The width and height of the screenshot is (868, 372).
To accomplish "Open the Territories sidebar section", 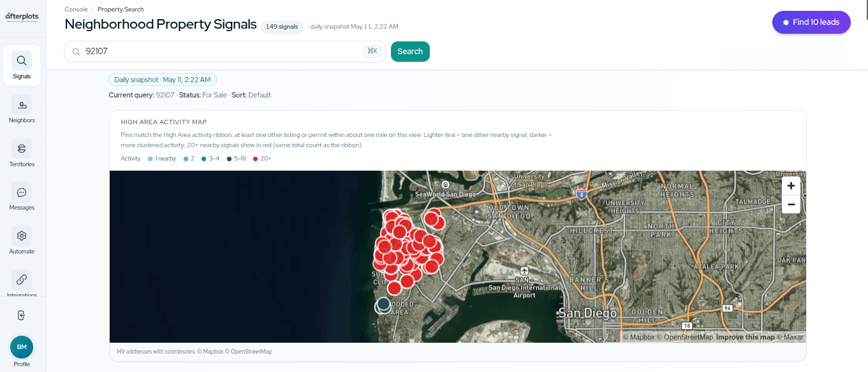I will pyautogui.click(x=22, y=154).
